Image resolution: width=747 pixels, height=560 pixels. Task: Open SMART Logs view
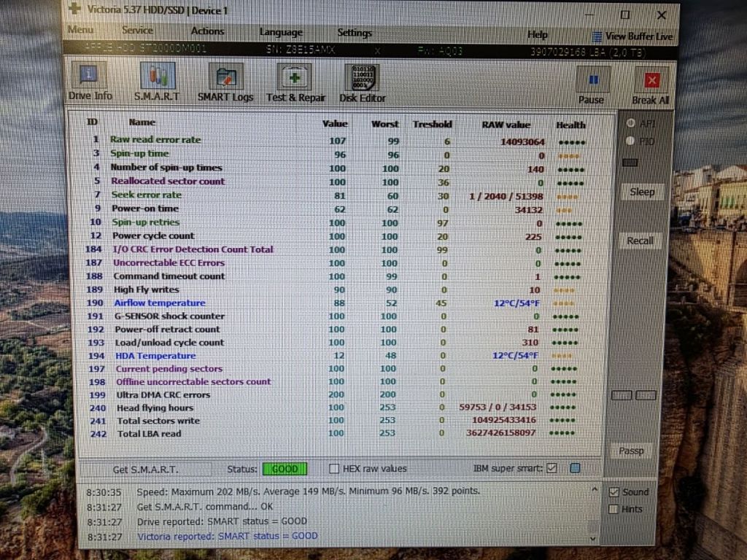tap(225, 83)
